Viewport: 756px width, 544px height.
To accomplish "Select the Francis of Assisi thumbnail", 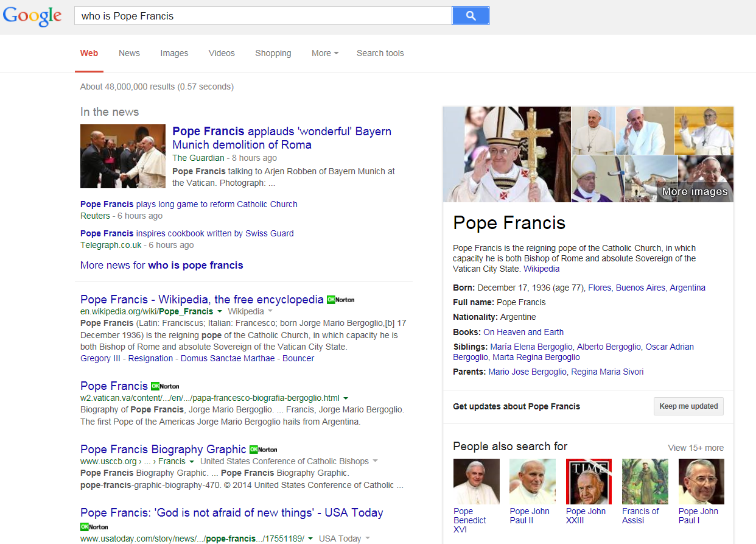I will click(x=645, y=481).
